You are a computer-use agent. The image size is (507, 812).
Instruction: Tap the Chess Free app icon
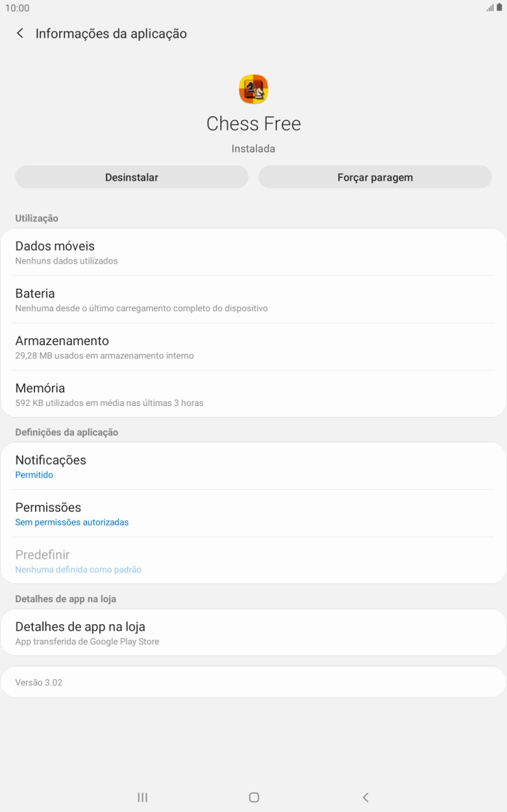pos(253,90)
